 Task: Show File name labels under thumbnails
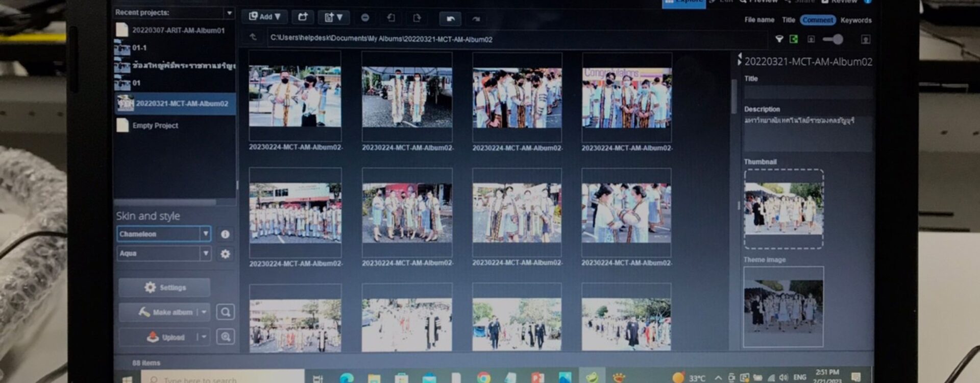coord(759,20)
